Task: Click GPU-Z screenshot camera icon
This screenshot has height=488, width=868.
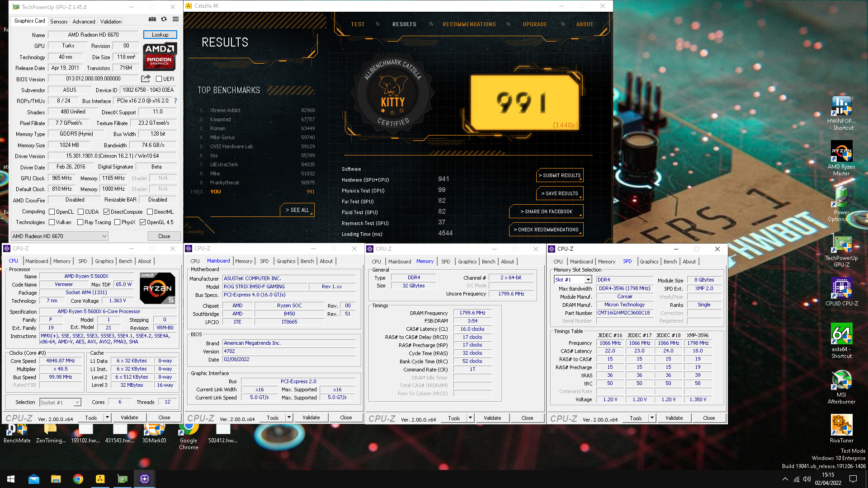Action: click(152, 19)
